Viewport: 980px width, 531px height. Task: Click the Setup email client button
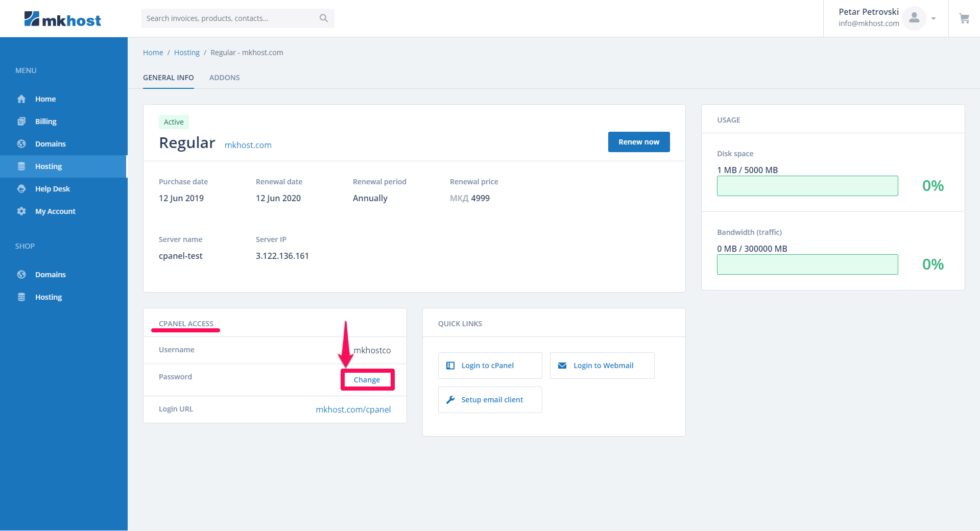click(x=490, y=400)
